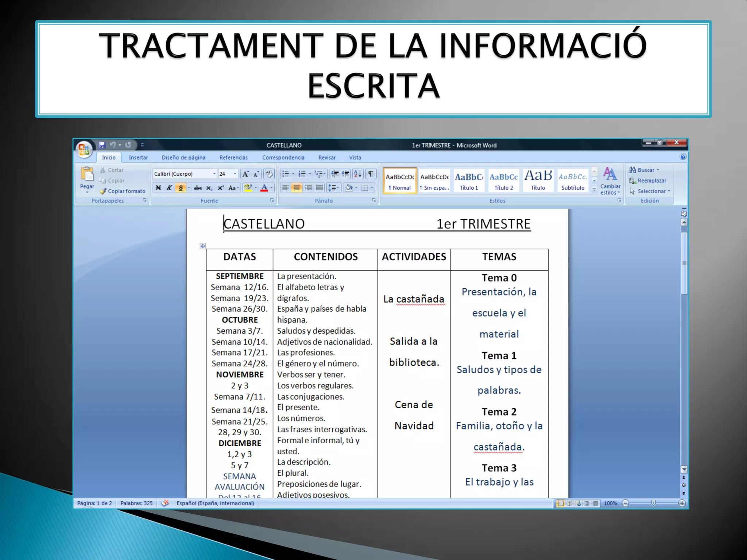This screenshot has height=560, width=747.
Task: Expand the Fuente dialog launcher
Action: coord(272,201)
